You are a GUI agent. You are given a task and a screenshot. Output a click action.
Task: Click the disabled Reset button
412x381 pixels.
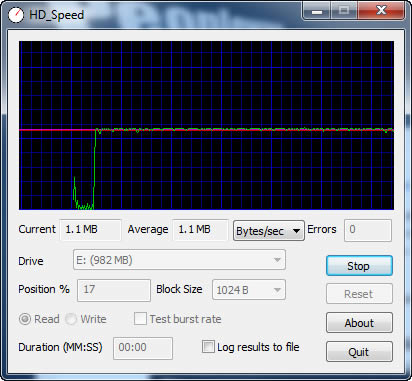point(359,294)
